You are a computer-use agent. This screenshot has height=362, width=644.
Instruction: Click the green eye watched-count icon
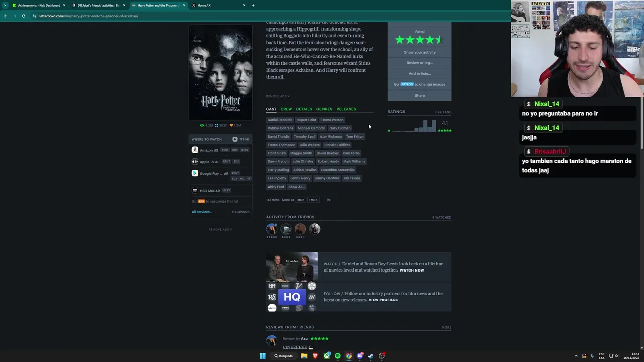202,125
